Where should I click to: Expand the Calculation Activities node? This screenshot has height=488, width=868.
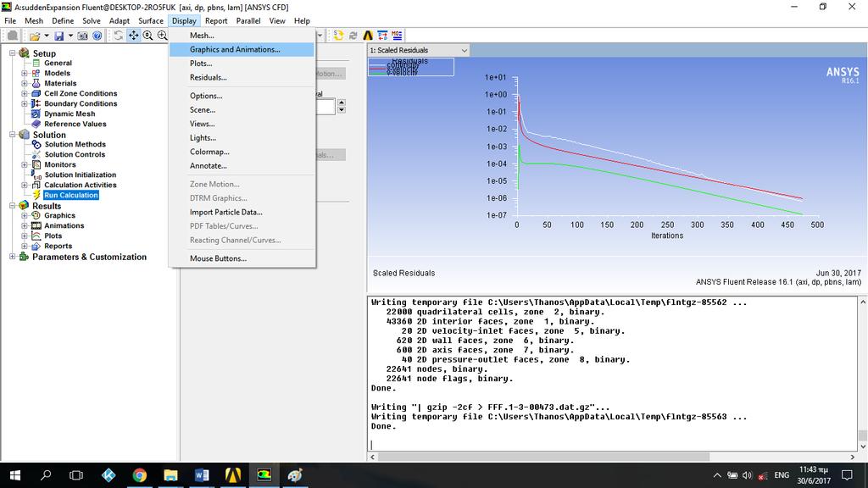click(25, 185)
